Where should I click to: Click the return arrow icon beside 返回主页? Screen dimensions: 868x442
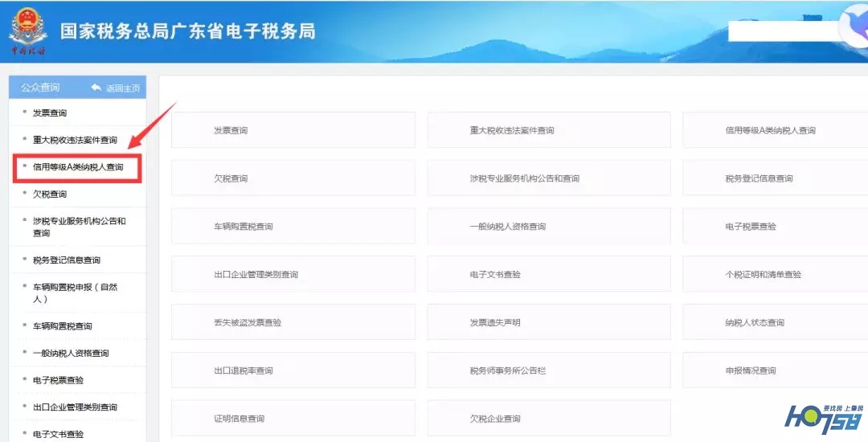coord(96,88)
